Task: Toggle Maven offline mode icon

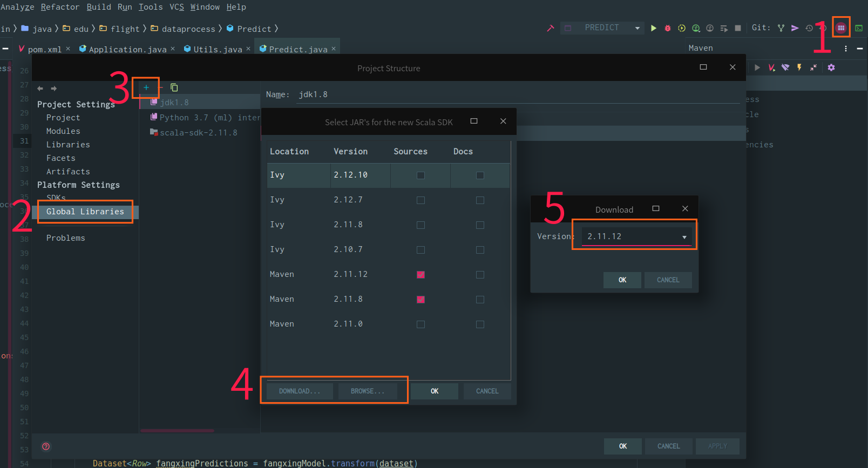Action: (x=785, y=67)
